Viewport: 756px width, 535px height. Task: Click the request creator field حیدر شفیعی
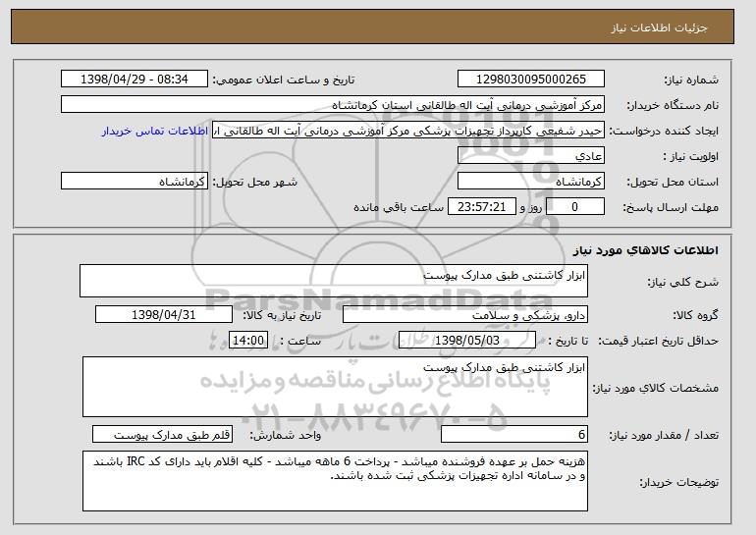(x=408, y=131)
